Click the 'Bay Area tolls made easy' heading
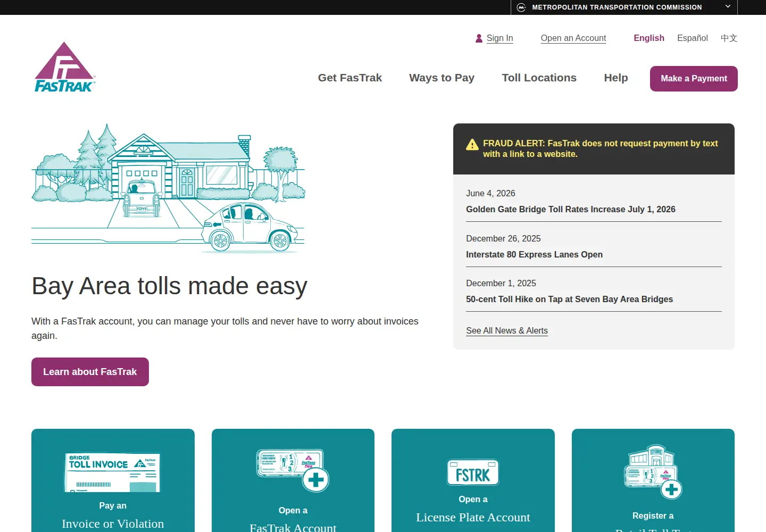Screen dimensions: 766x532 tap(169, 286)
